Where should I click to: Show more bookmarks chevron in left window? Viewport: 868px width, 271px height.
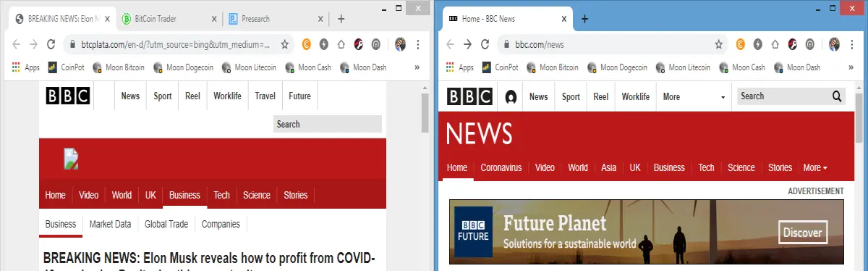coord(417,67)
